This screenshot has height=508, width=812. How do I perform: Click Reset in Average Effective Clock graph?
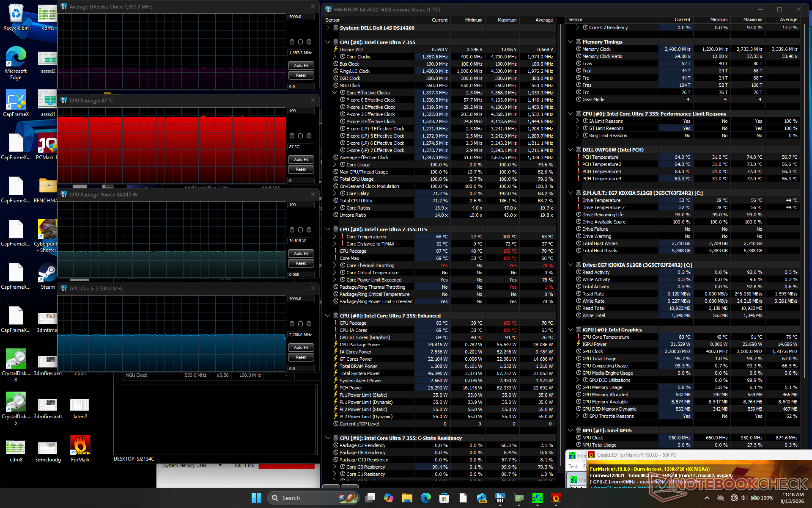301,75
